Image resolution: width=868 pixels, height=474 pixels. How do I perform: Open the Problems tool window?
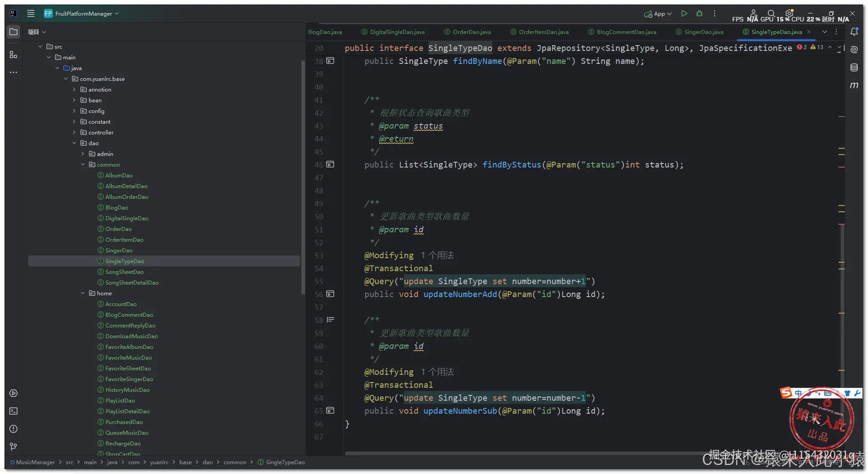tap(13, 429)
